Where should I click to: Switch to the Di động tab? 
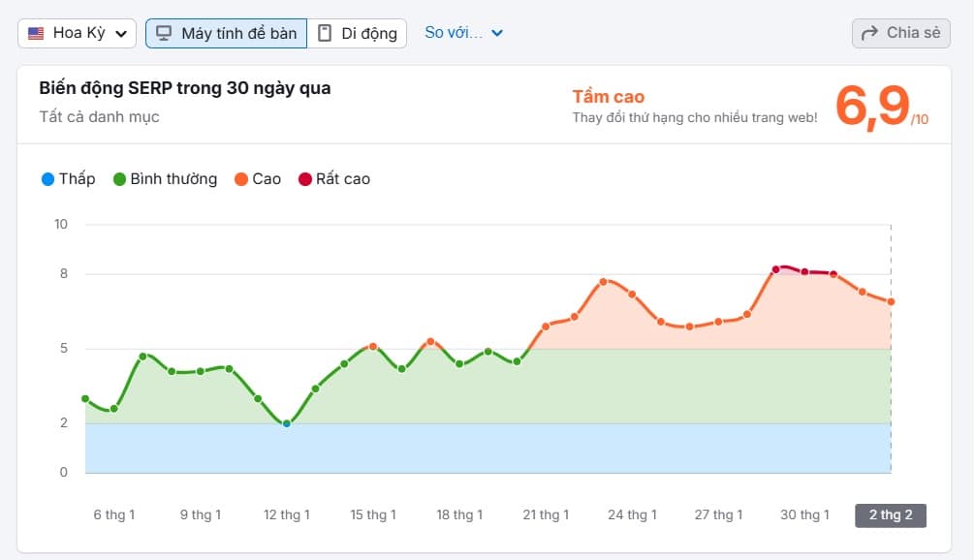coord(359,32)
